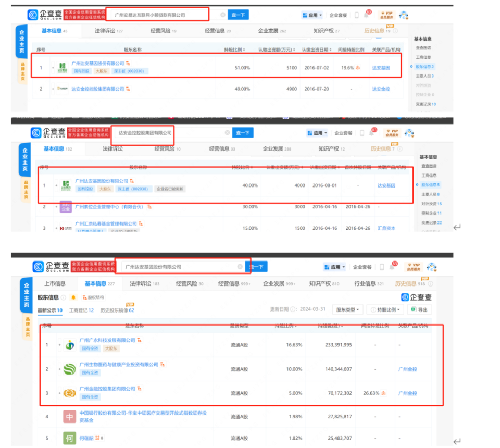This screenshot has width=500, height=448.
Task: Open notifications bell on 广州安易达 search page
Action: click(x=366, y=15)
